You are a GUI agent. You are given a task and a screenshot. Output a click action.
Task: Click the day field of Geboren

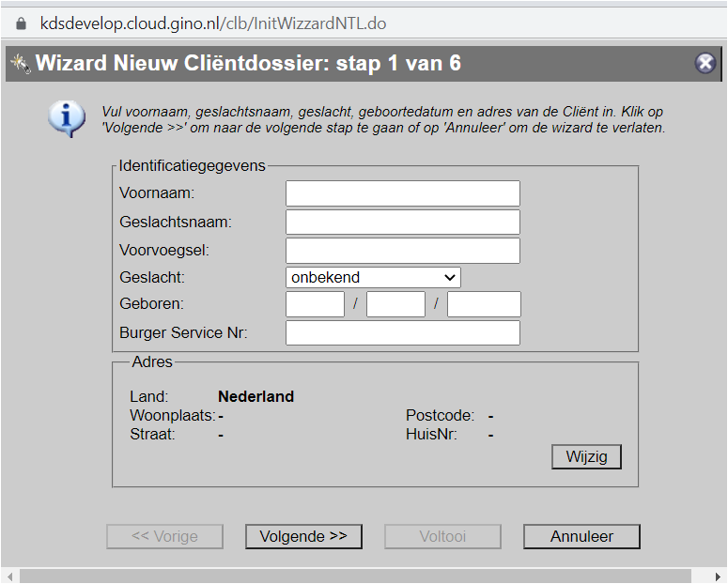(315, 304)
